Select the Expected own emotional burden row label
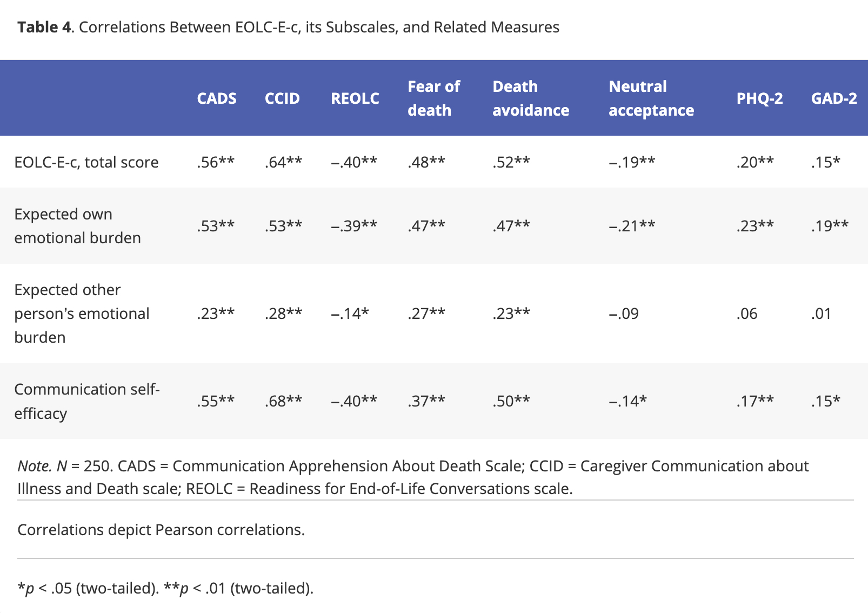The image size is (868, 613). click(77, 226)
